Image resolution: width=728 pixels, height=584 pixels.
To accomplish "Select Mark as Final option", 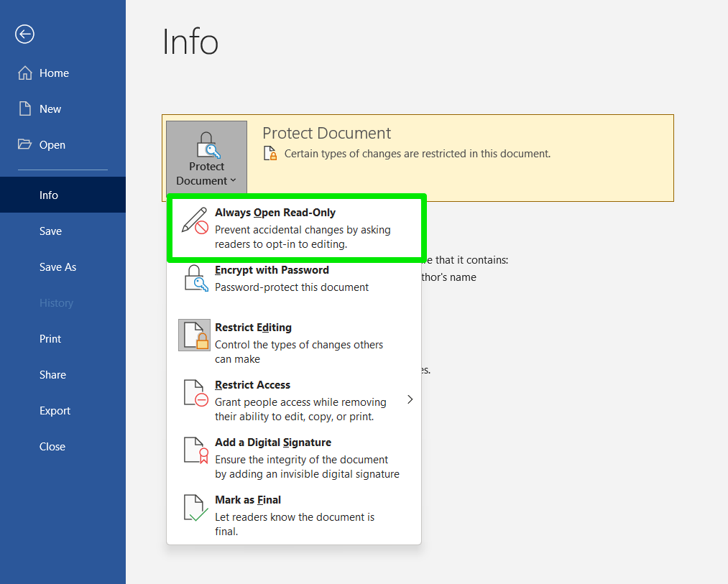I will tap(294, 515).
